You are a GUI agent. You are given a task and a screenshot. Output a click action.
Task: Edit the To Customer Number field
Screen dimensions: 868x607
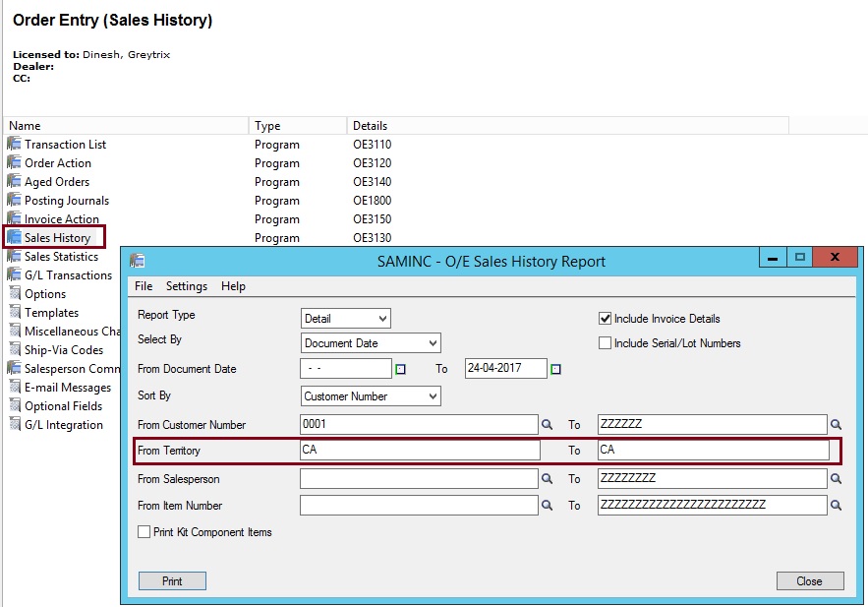(x=713, y=424)
